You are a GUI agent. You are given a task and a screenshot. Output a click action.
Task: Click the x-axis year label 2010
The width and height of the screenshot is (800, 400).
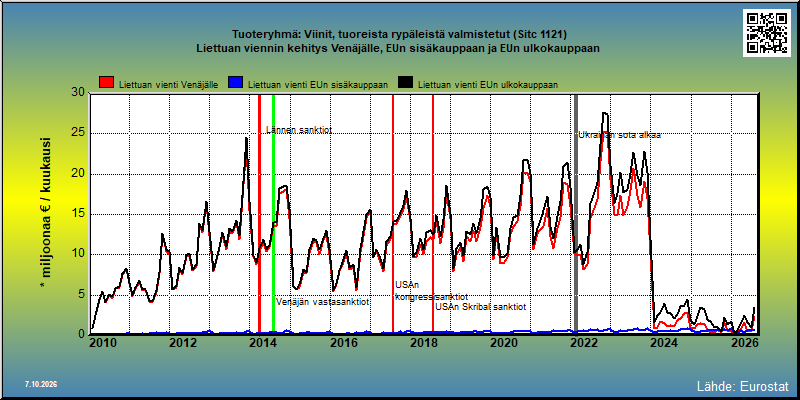coord(104,343)
